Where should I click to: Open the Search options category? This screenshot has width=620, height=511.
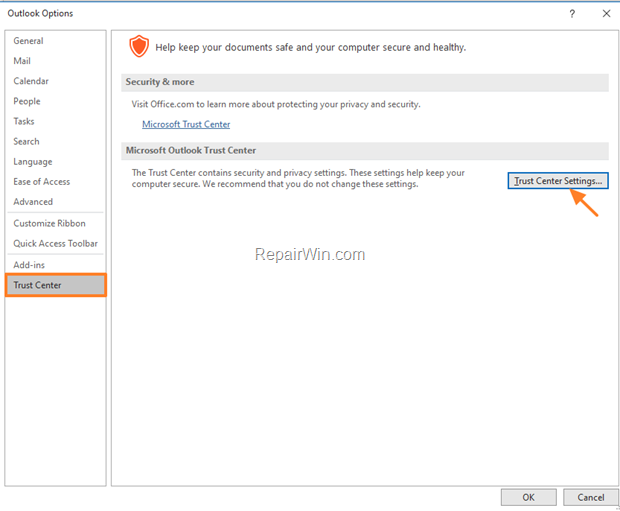pyautogui.click(x=55, y=142)
